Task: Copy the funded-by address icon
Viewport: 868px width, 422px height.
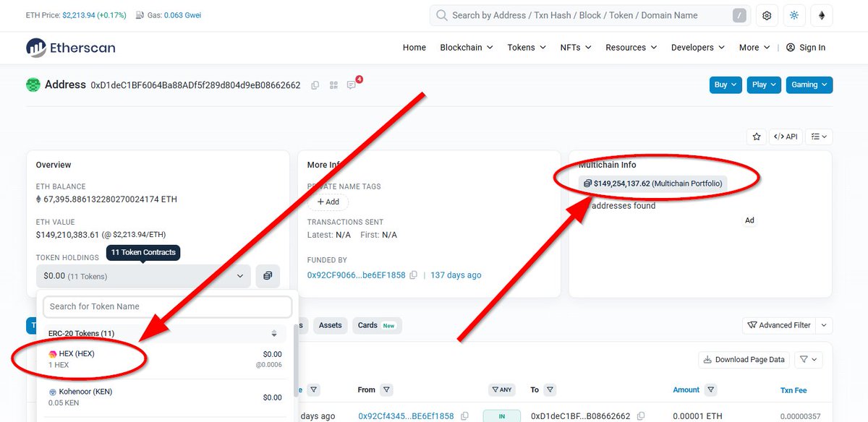Action: [x=413, y=275]
